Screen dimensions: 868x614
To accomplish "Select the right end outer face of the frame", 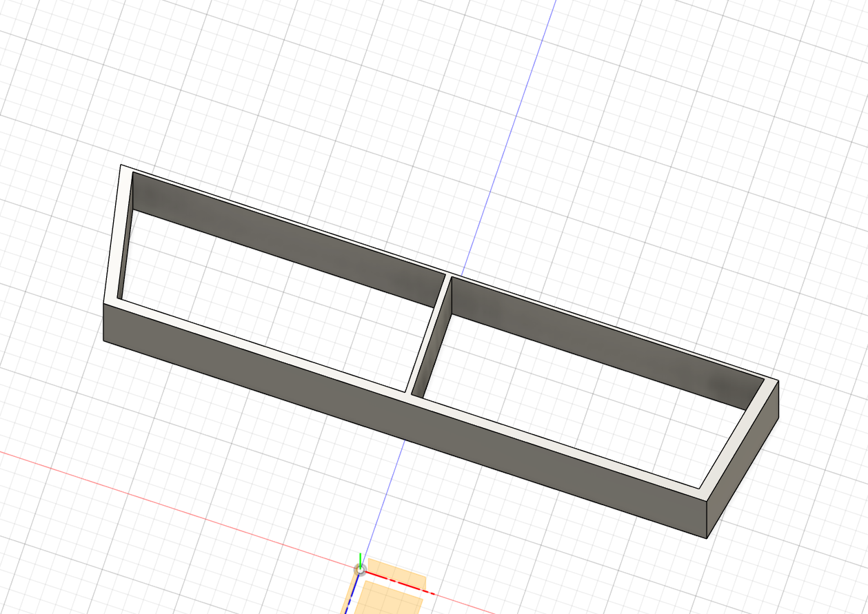I will coord(743,460).
